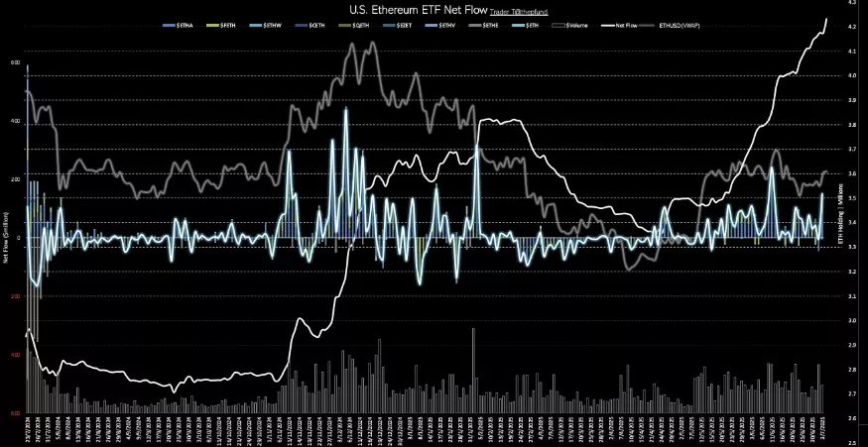Click the 2.7 value on right axis
The image size is (868, 447).
pyautogui.click(x=852, y=393)
